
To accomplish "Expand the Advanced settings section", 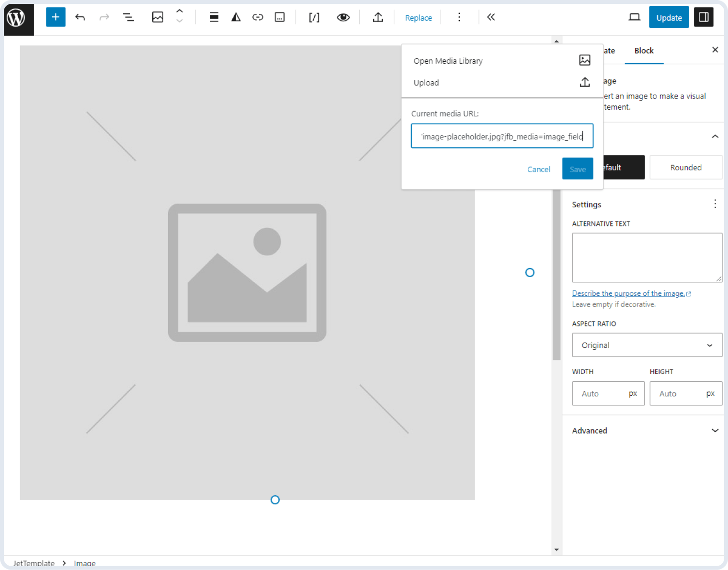I will point(644,430).
